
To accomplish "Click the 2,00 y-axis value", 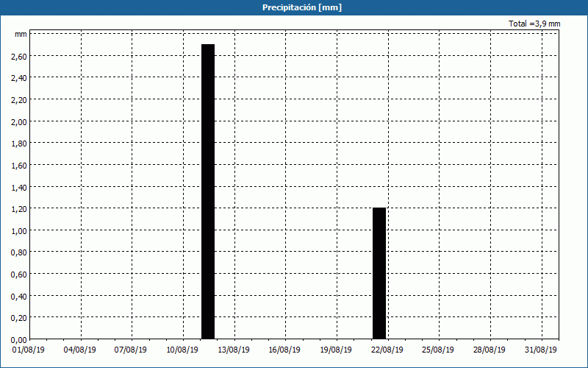I will click(19, 121).
